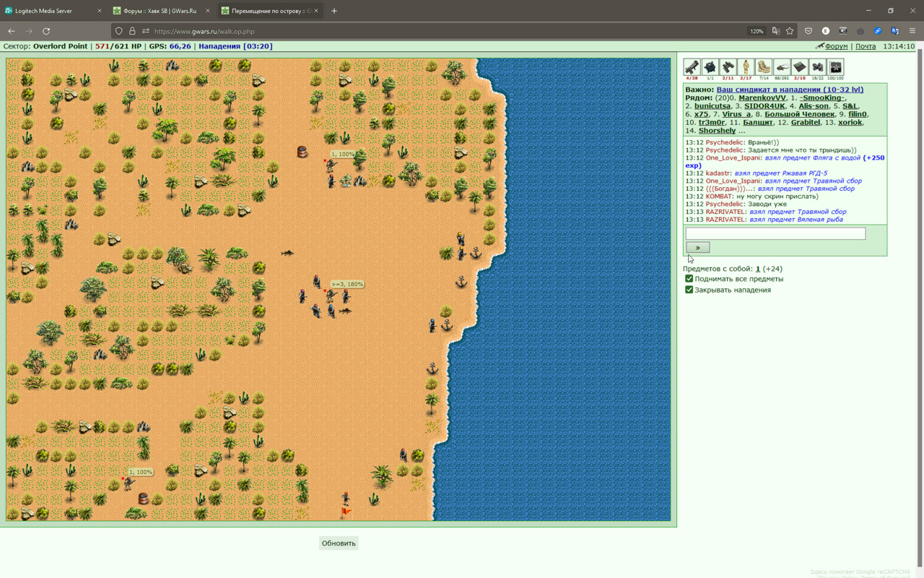Click the soldier labeled '1, 100%' at top
The width and height of the screenshot is (924, 578).
331,165
